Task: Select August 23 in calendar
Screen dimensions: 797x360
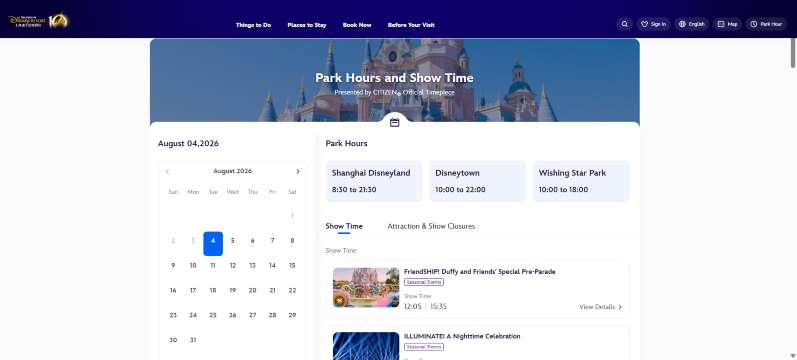Action: click(x=173, y=315)
